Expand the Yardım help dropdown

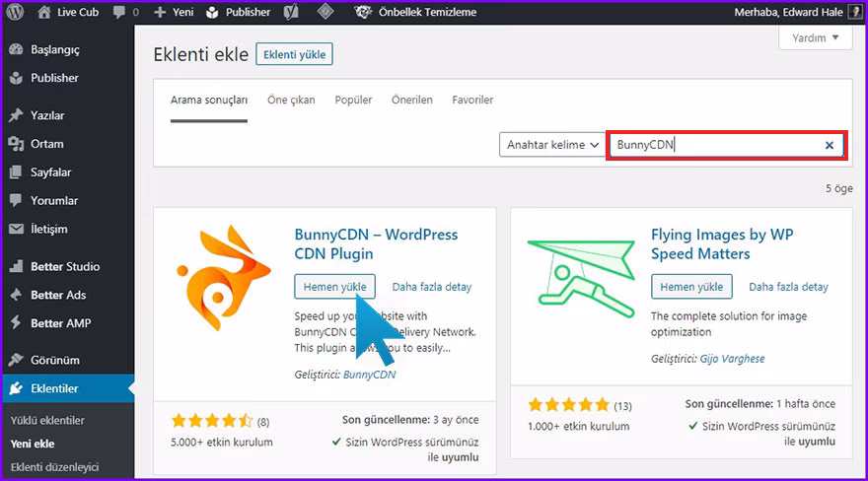(816, 37)
